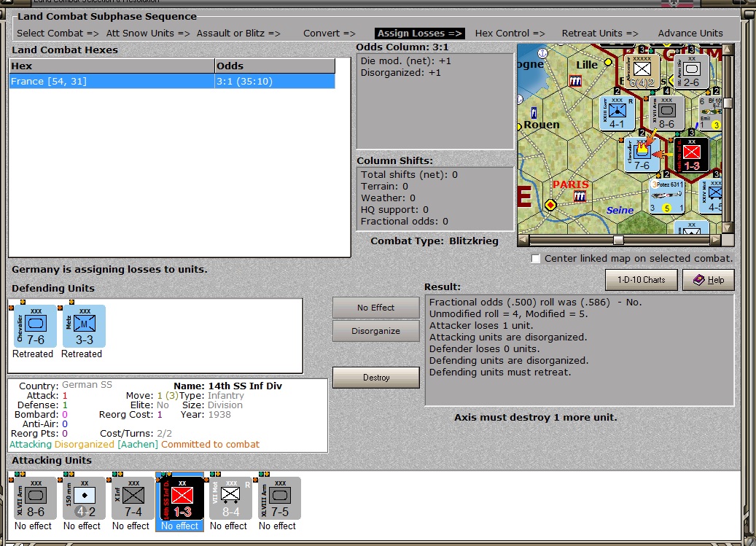
Task: Select the Metz 3-3 defending unit counter
Action: pos(85,327)
